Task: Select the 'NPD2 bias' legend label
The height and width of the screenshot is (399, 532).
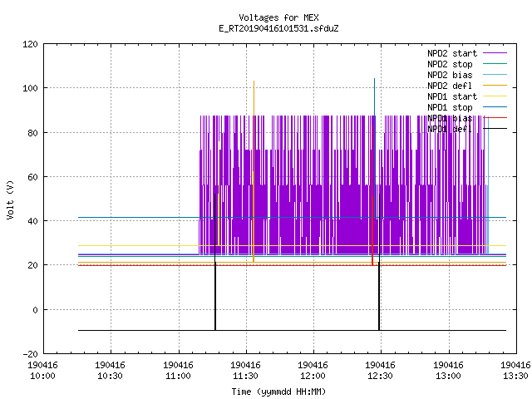Action: pyautogui.click(x=450, y=75)
